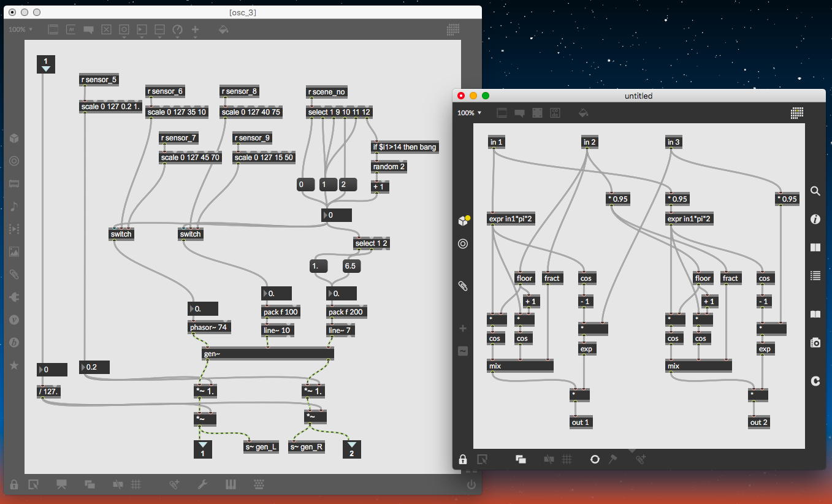The height and width of the screenshot is (504, 832).
Task: Expand the add object plus dropdown
Action: pyautogui.click(x=196, y=30)
